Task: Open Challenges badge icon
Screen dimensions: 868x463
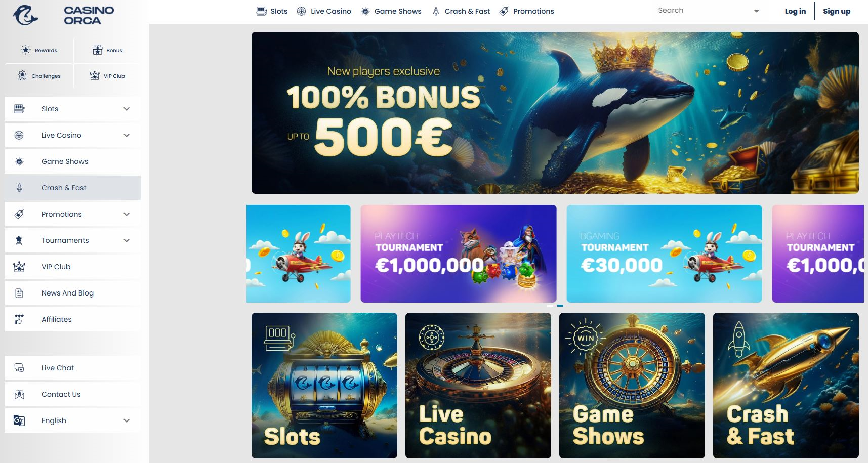Action: click(x=22, y=75)
